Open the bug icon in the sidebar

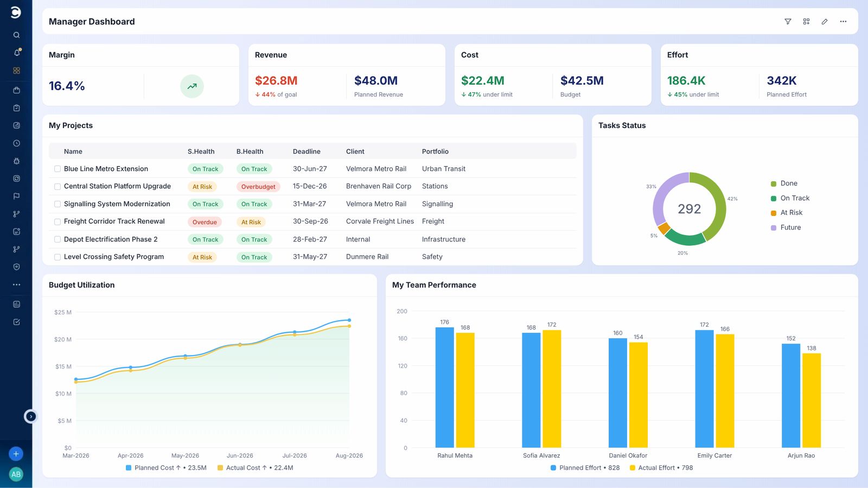coord(16,161)
